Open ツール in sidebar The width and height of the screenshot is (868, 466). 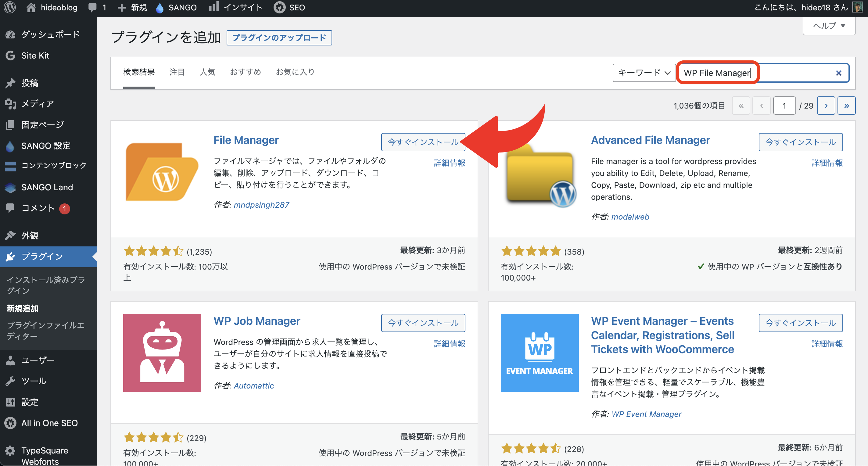(x=48, y=381)
